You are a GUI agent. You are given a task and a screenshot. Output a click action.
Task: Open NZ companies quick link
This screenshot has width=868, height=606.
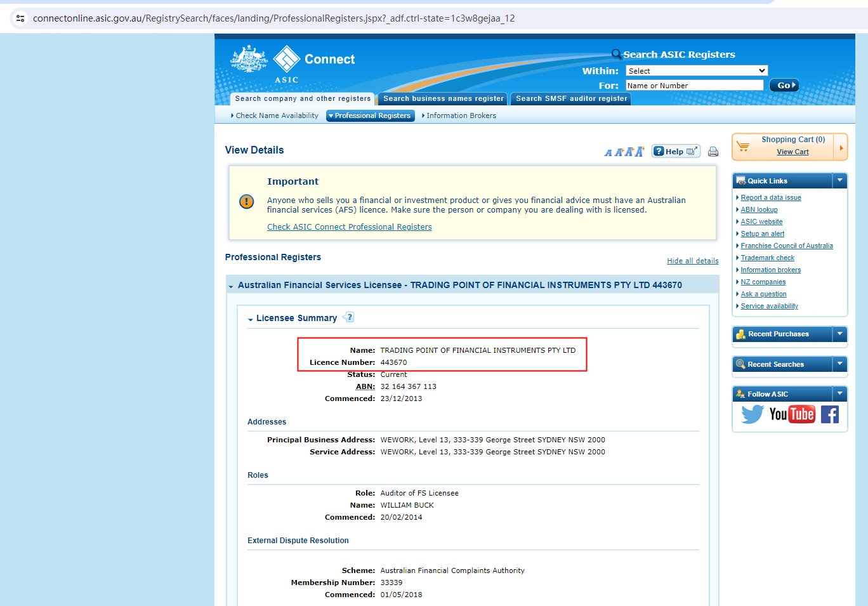click(763, 282)
